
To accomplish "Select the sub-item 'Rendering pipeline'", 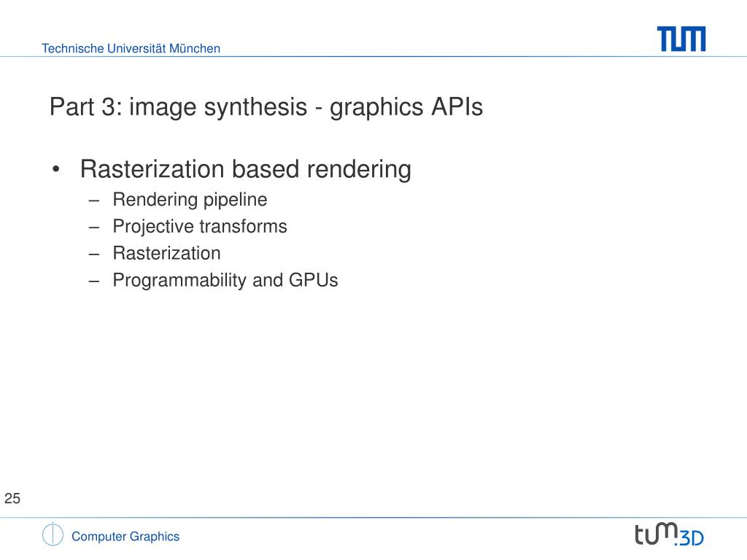I will point(190,200).
